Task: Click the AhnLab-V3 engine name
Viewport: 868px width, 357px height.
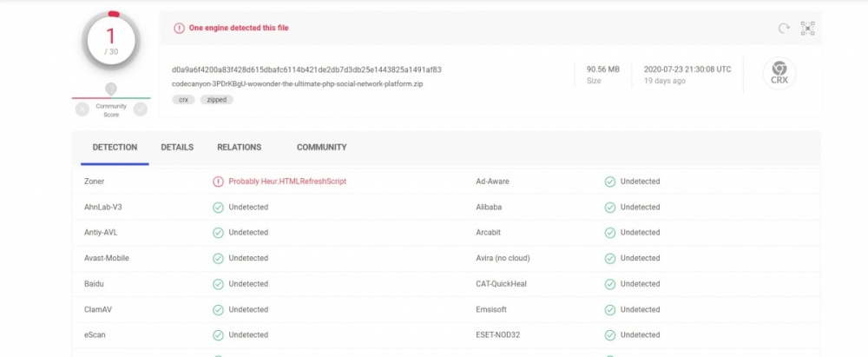Action: pyautogui.click(x=103, y=208)
